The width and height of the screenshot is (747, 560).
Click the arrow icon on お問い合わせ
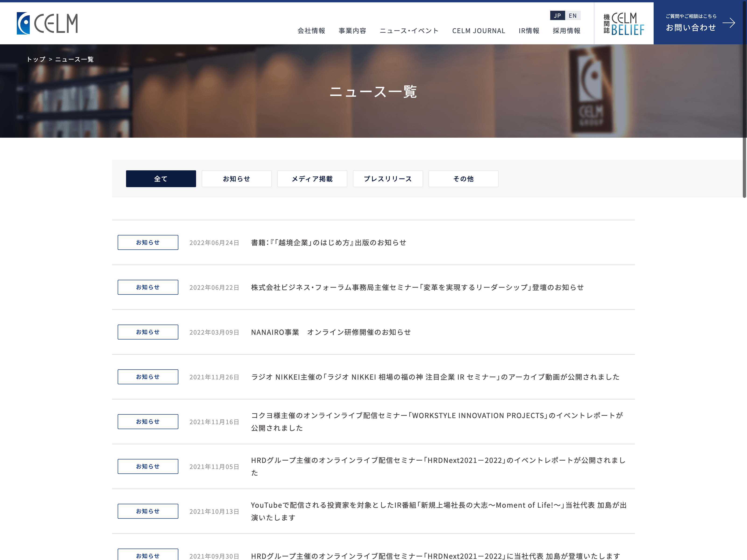tap(728, 23)
